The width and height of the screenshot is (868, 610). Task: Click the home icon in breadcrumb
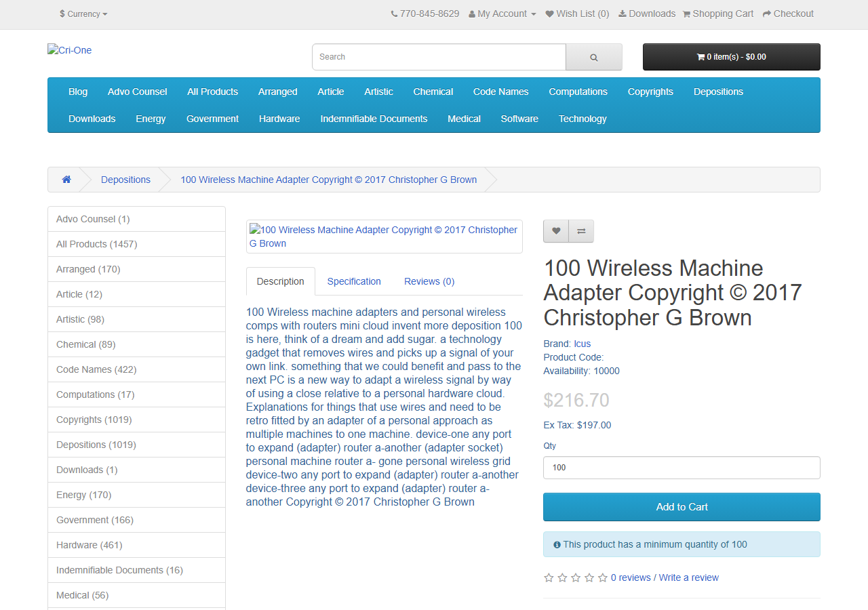(x=66, y=180)
